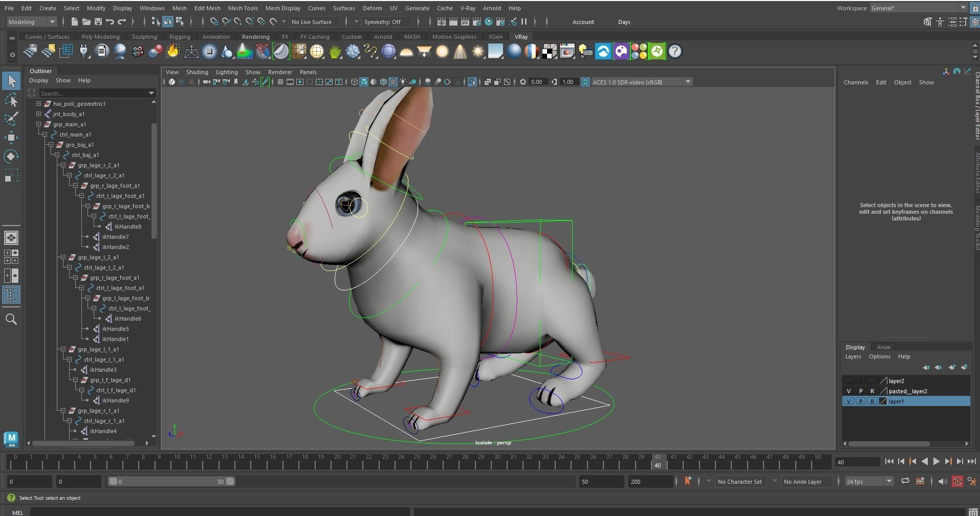Open the 24 fps frame rate dropdown

pyautogui.click(x=869, y=481)
